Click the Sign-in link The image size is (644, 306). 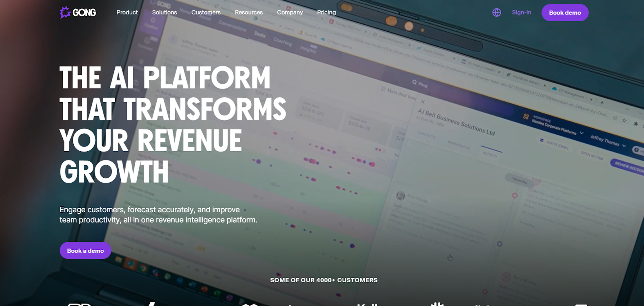point(522,12)
